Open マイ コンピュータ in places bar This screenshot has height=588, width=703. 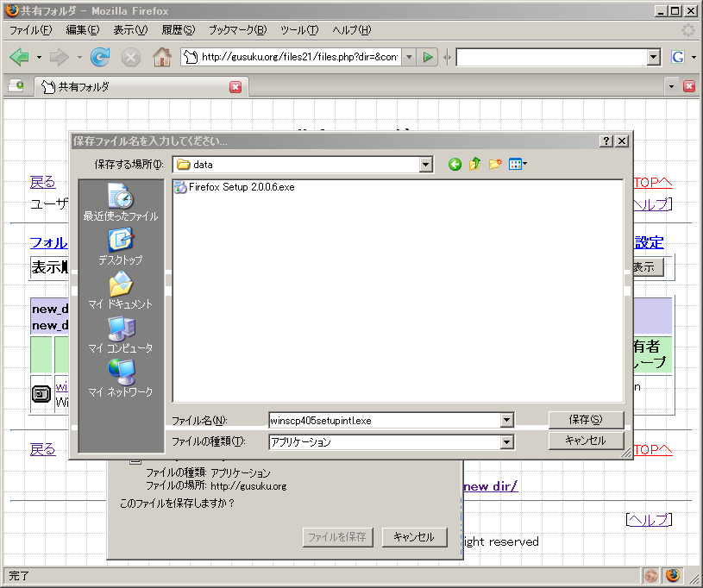[x=121, y=335]
